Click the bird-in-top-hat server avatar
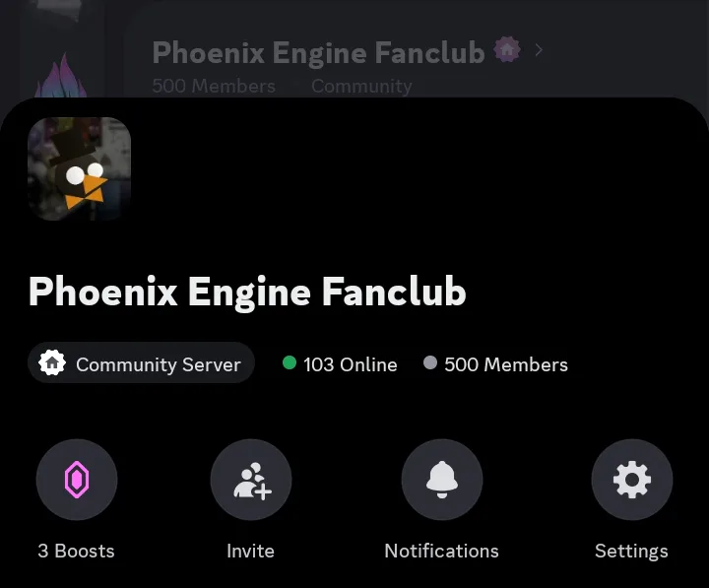The height and width of the screenshot is (588, 709). (x=79, y=168)
